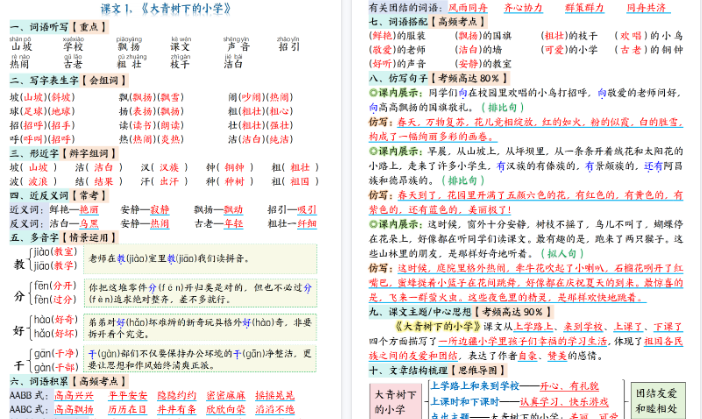Click the heading 八、仿写句子
This screenshot has height=419, width=702.
(398, 78)
